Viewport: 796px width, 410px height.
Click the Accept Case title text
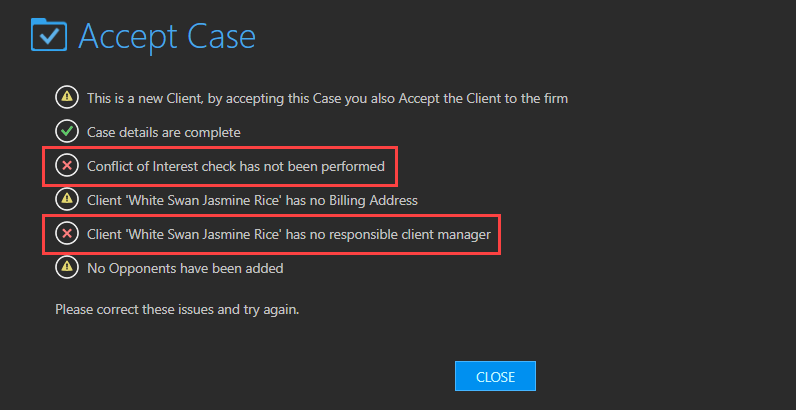[167, 37]
